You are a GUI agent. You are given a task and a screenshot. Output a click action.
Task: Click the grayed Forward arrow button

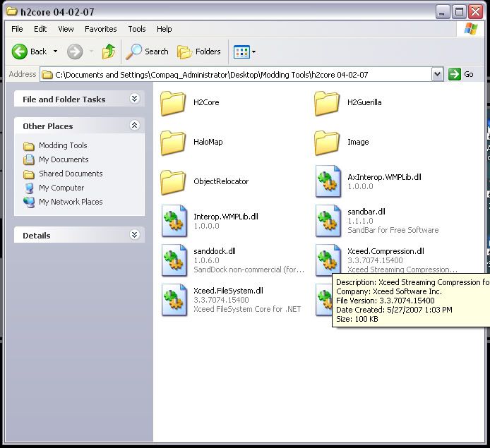pos(75,52)
